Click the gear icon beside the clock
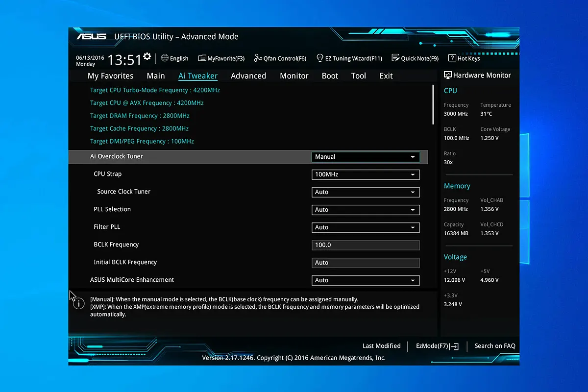Screen dimensions: 588x392 147,56
